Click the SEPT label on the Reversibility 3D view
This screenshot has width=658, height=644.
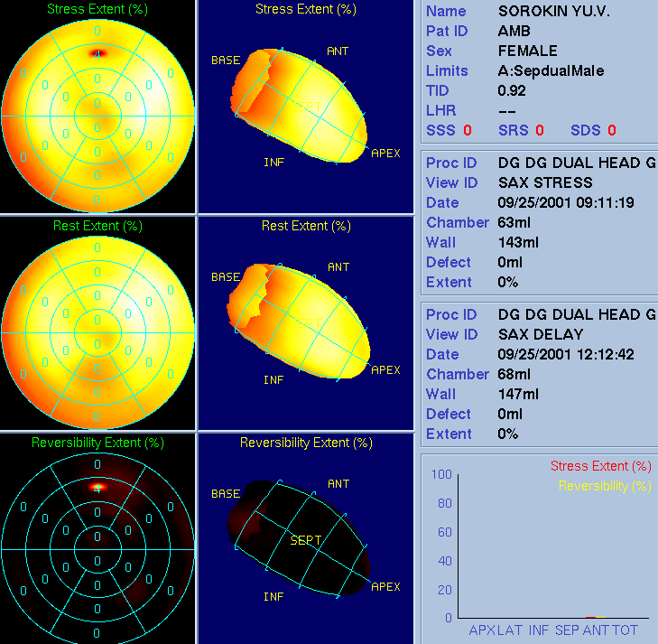pos(306,540)
